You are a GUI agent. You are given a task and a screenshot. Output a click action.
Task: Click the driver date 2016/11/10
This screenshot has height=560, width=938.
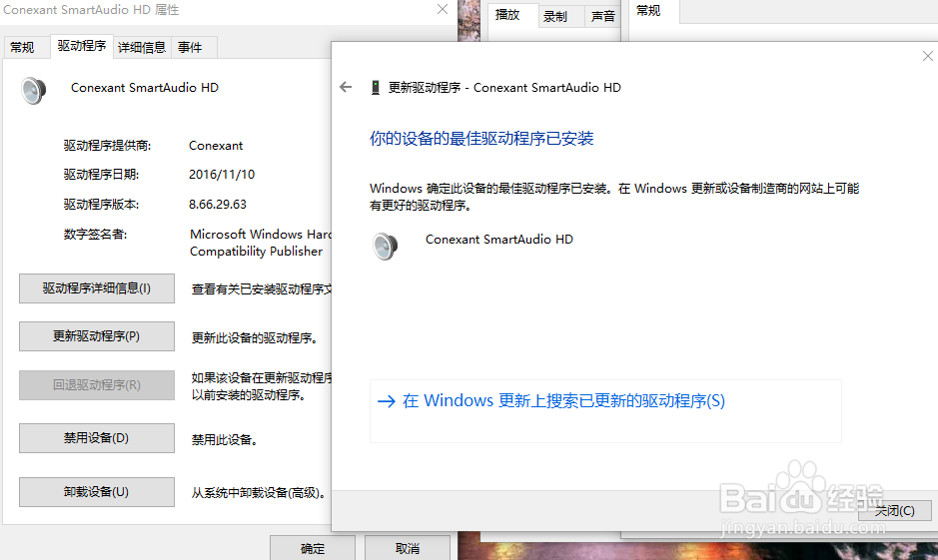[222, 175]
